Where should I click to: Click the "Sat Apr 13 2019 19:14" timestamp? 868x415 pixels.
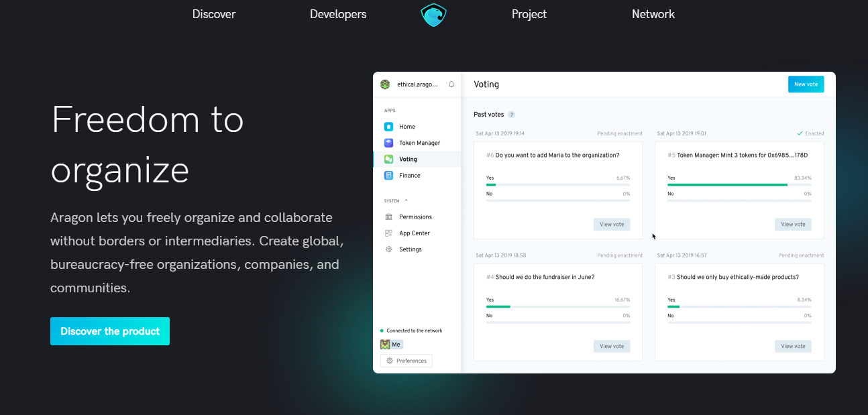[x=500, y=133]
